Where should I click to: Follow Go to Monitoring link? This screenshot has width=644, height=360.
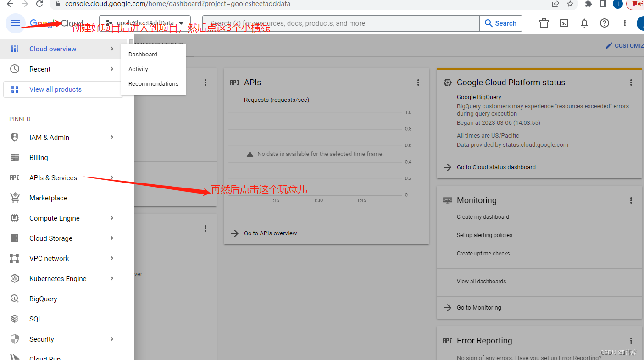[x=478, y=307]
